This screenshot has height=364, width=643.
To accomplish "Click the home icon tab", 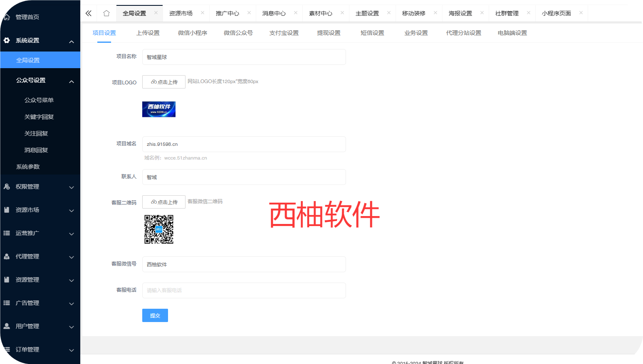I will 106,13.
